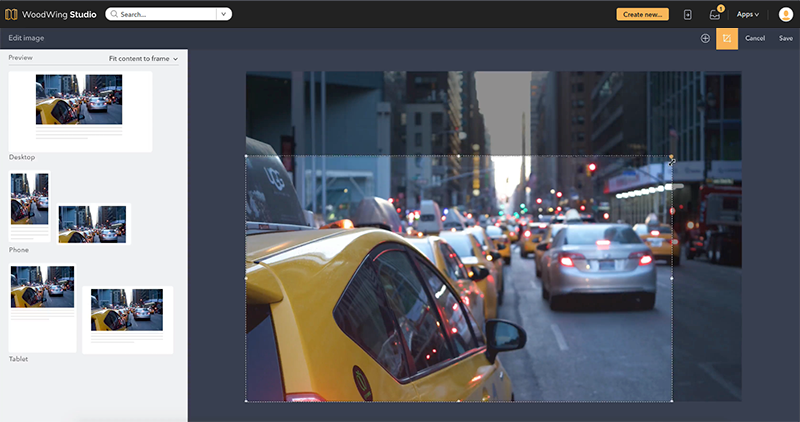Viewport: 800px width, 422px height.
Task: Select the Phone landscape preview thumbnail
Action: 93,224
